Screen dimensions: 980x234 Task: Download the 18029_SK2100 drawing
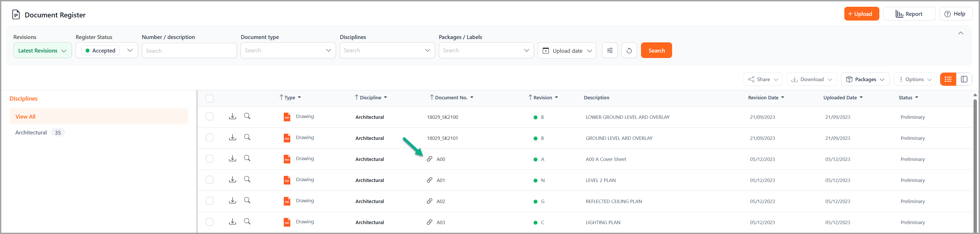coord(232,116)
